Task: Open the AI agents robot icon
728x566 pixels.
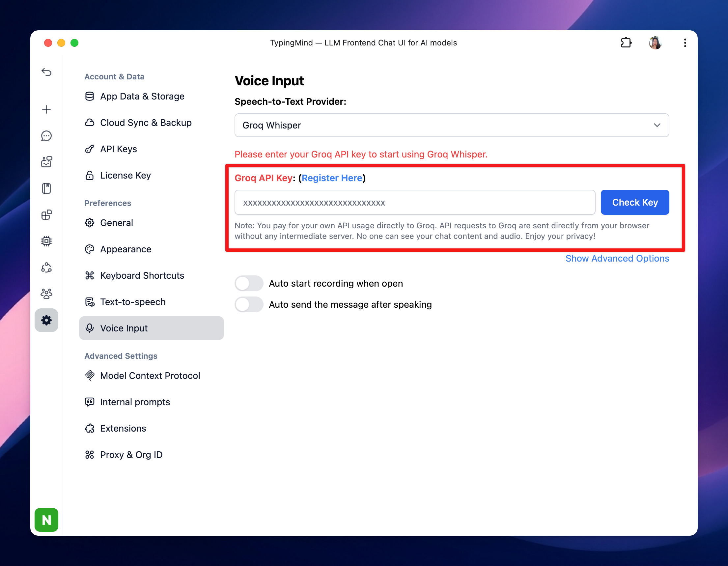Action: pyautogui.click(x=46, y=162)
